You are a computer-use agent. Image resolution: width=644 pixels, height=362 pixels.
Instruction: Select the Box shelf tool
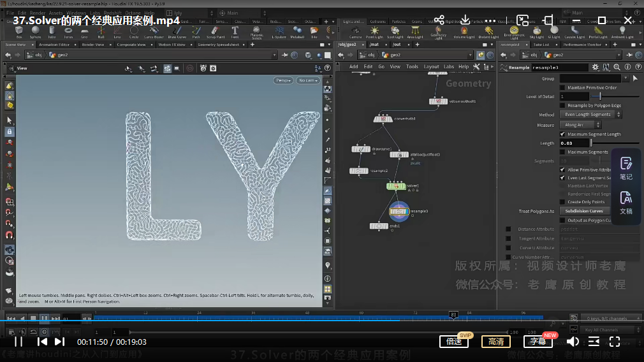point(18,32)
